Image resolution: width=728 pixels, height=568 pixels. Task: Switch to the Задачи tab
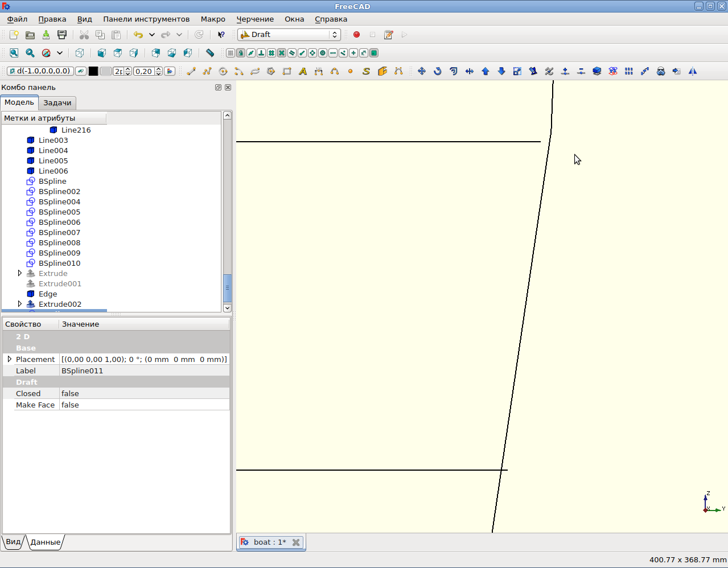pyautogui.click(x=57, y=103)
